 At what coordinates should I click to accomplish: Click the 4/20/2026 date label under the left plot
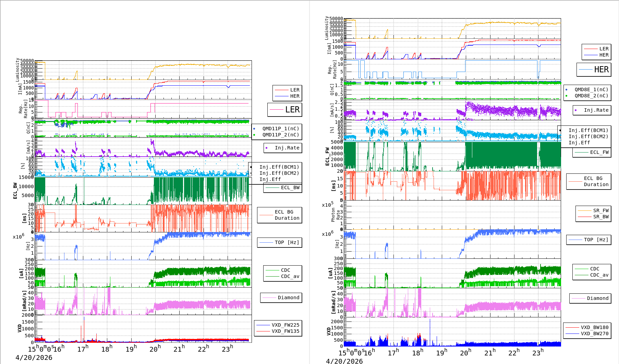pyautogui.click(x=34, y=357)
